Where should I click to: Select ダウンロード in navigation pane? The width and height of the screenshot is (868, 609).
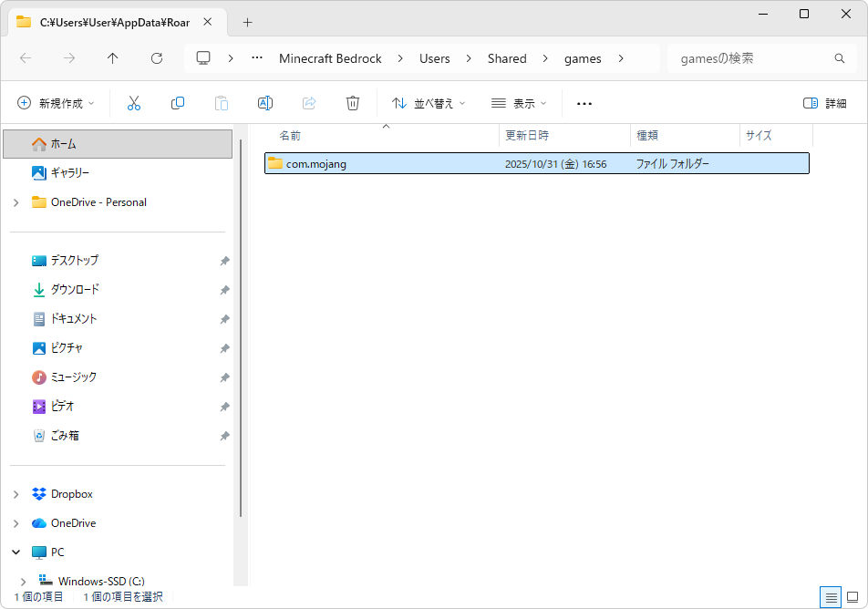point(75,290)
